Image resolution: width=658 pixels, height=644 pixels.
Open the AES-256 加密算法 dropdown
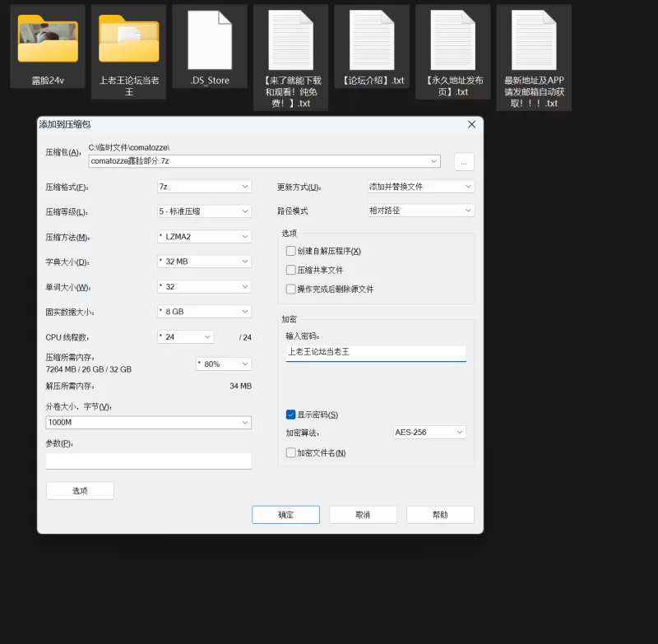[429, 432]
